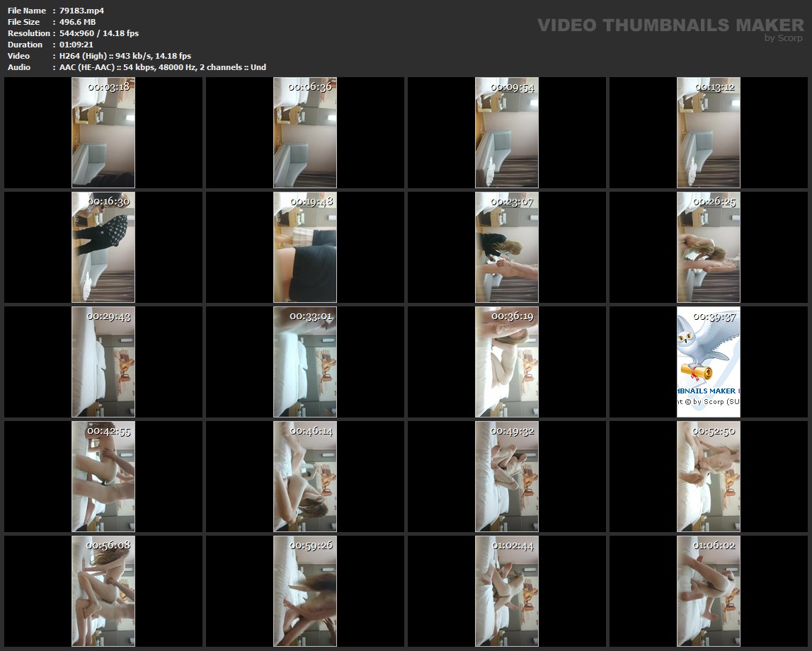The height and width of the screenshot is (651, 812).
Task: Open the thumbnail at 00:09:54
Action: point(507,133)
